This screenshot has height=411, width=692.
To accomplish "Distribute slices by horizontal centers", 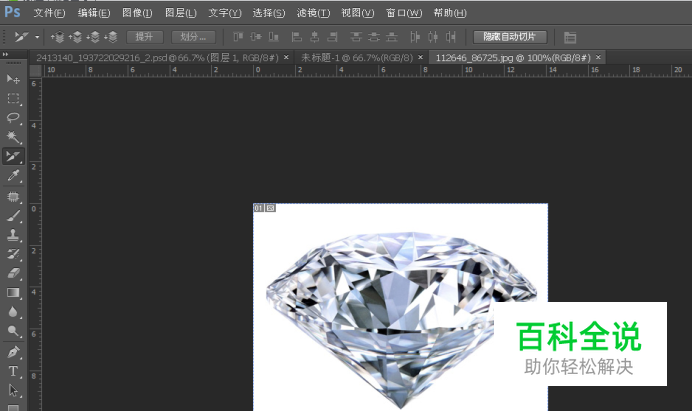I will pos(433,37).
